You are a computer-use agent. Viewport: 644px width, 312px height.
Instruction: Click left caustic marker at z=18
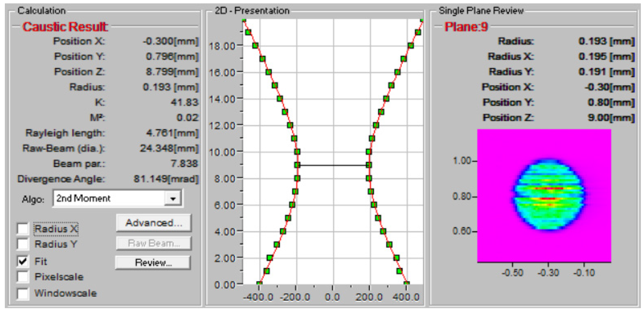pos(255,45)
